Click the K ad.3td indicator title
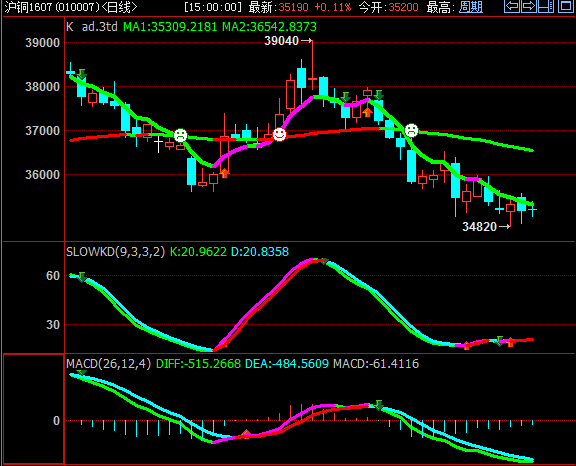The image size is (576, 466). click(x=92, y=27)
